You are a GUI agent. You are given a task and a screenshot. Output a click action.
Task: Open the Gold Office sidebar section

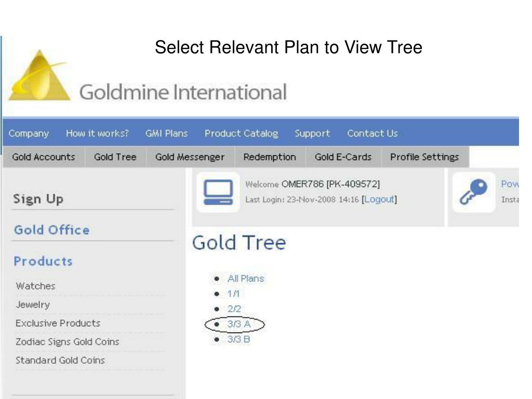pos(52,230)
